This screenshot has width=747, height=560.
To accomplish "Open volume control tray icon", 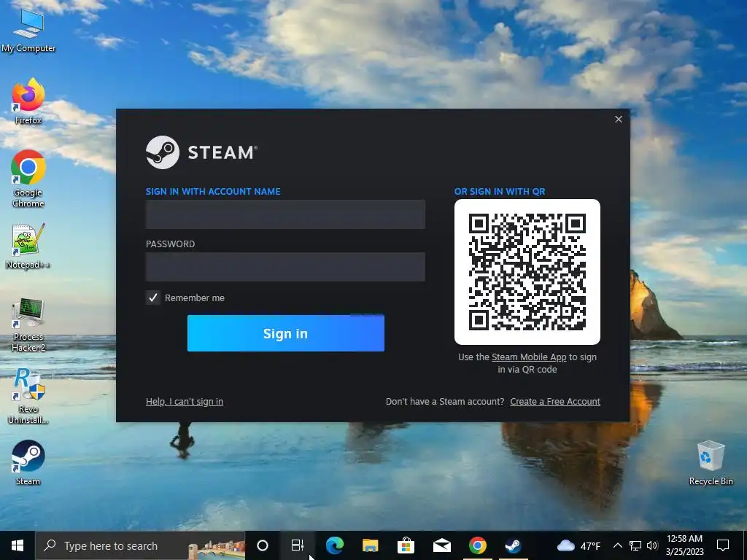I will 652,545.
